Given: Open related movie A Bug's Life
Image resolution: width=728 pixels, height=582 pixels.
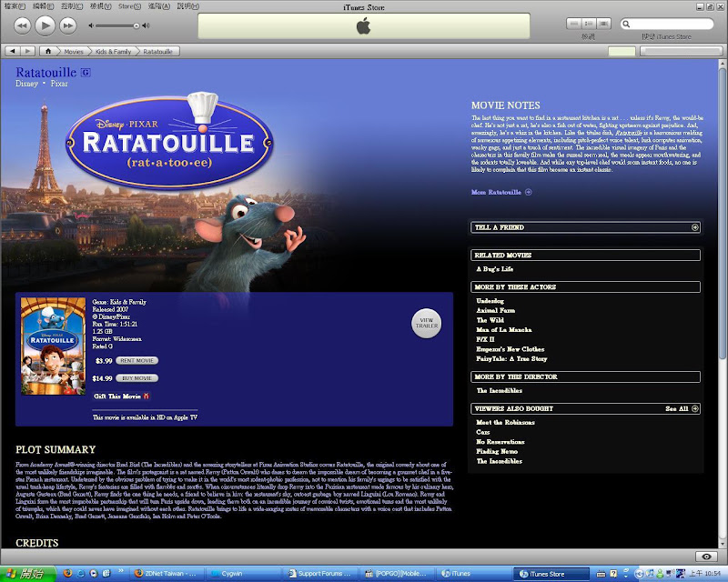Looking at the screenshot, I should point(494,269).
